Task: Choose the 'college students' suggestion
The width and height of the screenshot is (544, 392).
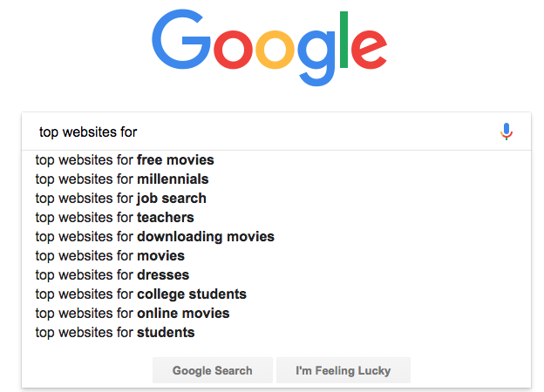Action: (141, 294)
